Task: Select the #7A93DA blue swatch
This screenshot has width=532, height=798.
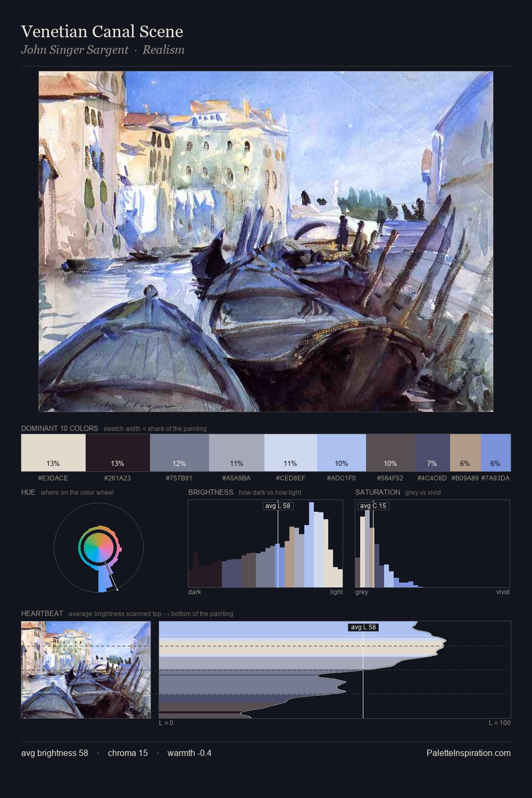Action: tap(496, 453)
